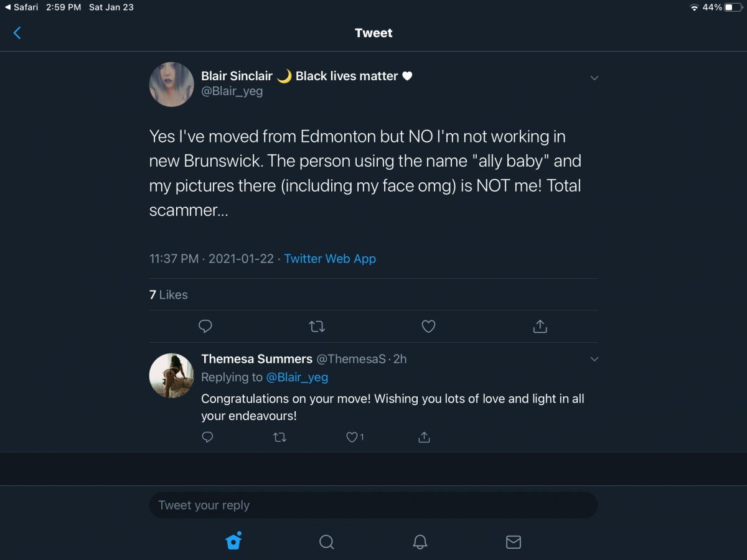Open @Blair_yeg mention in the reply
Viewport: 747px width, 560px height.
(x=297, y=377)
